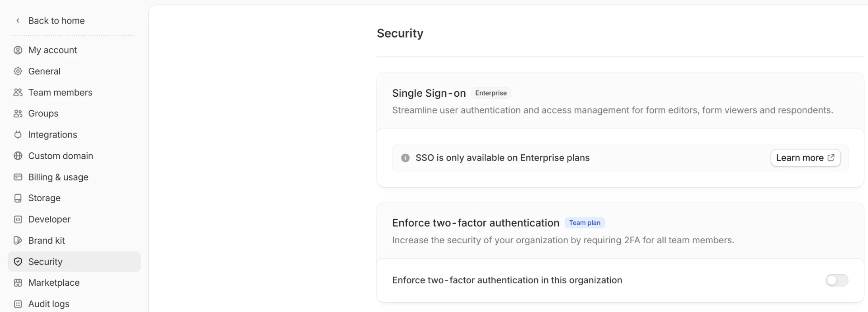Click the info icon in the SSO notice
Image resolution: width=868 pixels, height=312 pixels.
406,158
